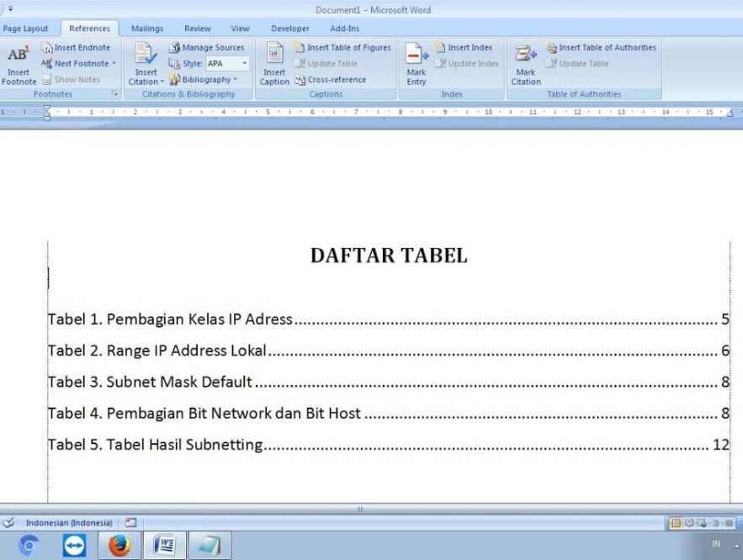Click the DAFTAR TABEL heading
This screenshot has height=560, width=743.
[389, 256]
